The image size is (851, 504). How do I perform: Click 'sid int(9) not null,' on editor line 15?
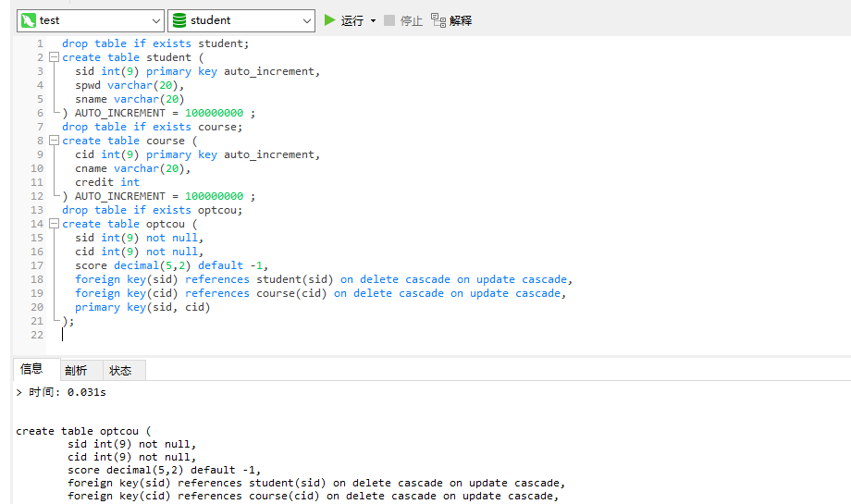pyautogui.click(x=139, y=239)
